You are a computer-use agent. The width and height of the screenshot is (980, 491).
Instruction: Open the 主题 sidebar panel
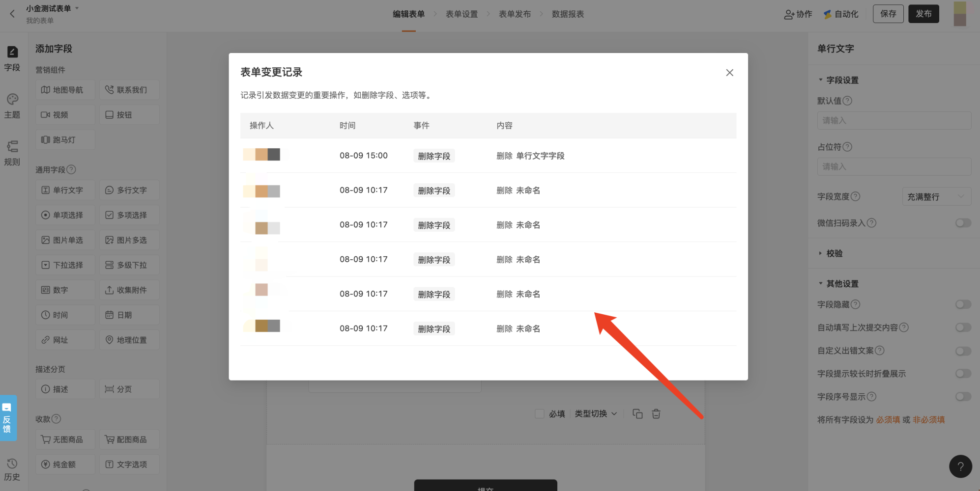12,106
